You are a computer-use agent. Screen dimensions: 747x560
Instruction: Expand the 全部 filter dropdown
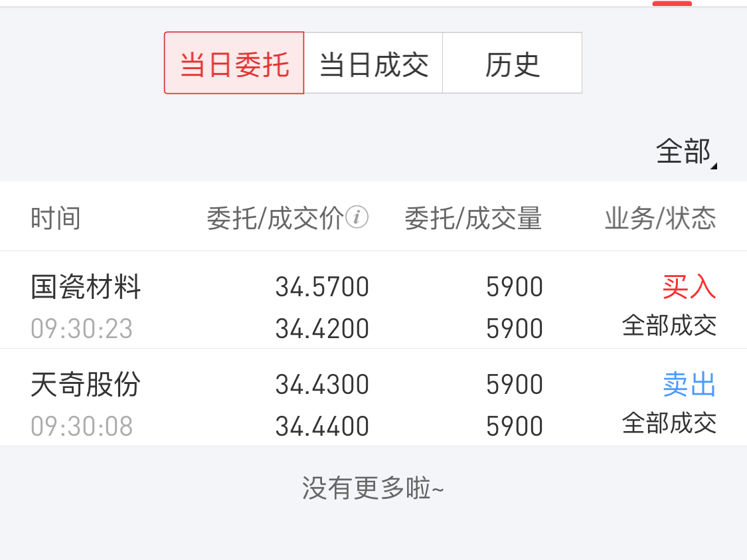[x=686, y=151]
